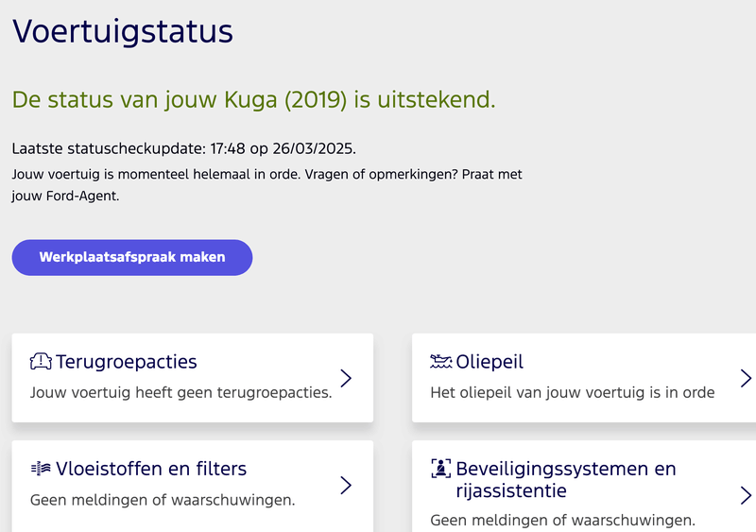The width and height of the screenshot is (756, 532).
Task: Expand the Terugroepacties card chevron
Action: [x=346, y=378]
